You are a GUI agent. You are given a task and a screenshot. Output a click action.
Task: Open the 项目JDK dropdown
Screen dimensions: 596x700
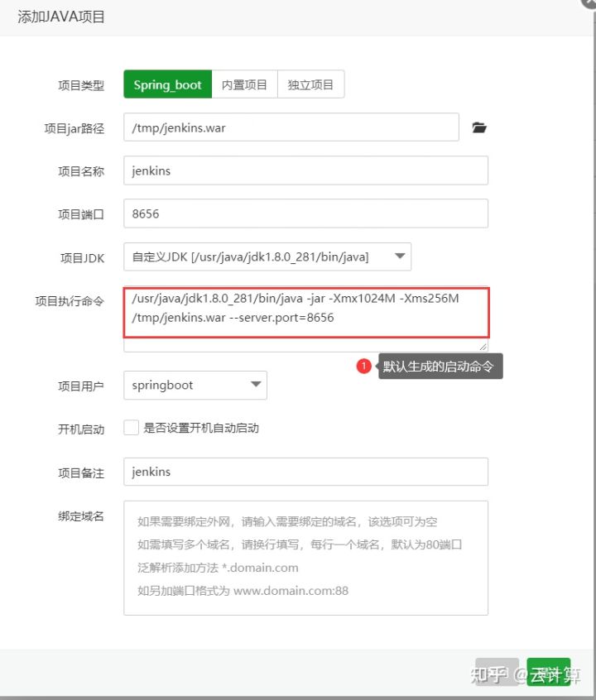click(x=267, y=257)
